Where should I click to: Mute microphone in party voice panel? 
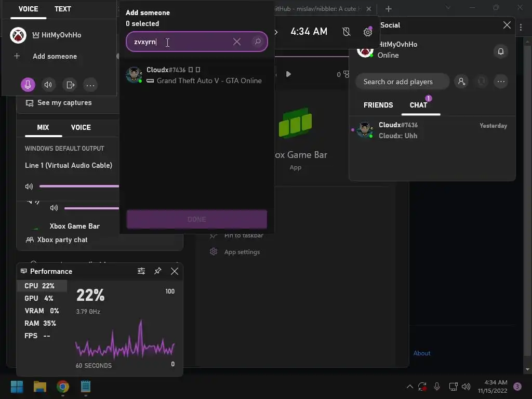coord(28,85)
